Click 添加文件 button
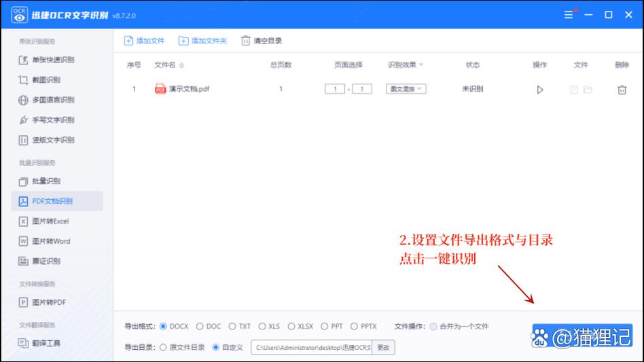This screenshot has width=644, height=362. [144, 41]
